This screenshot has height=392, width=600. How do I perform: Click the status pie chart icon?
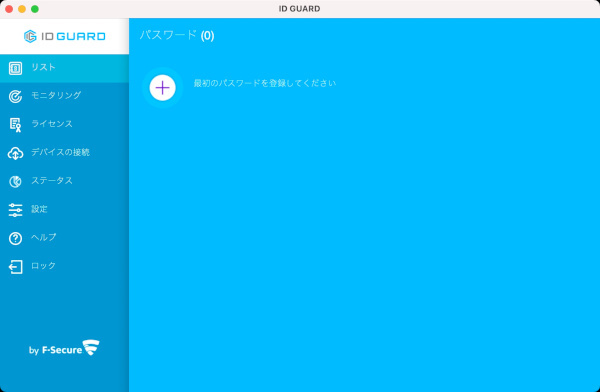[x=15, y=182]
